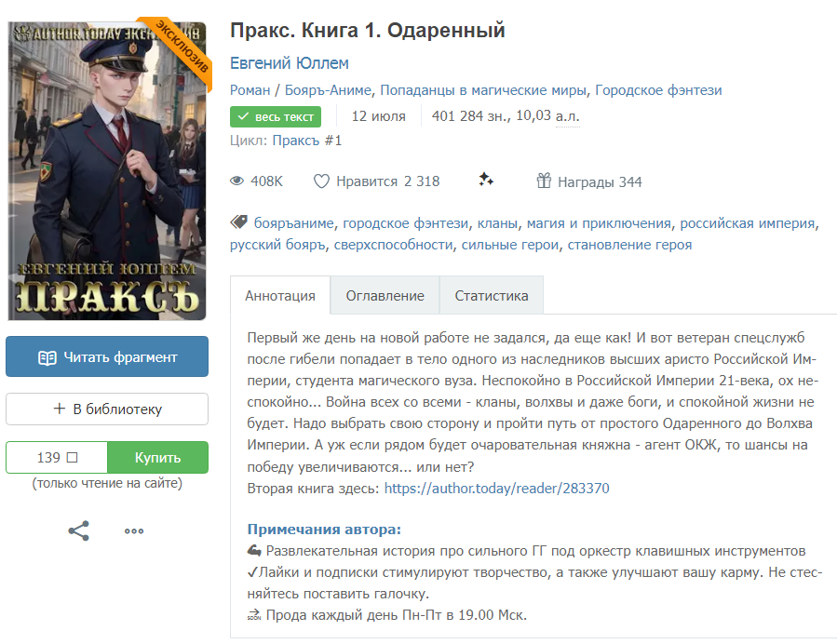Click the Бояръ-Аниме genre link
This screenshot has height=644, width=837.
click(x=328, y=90)
